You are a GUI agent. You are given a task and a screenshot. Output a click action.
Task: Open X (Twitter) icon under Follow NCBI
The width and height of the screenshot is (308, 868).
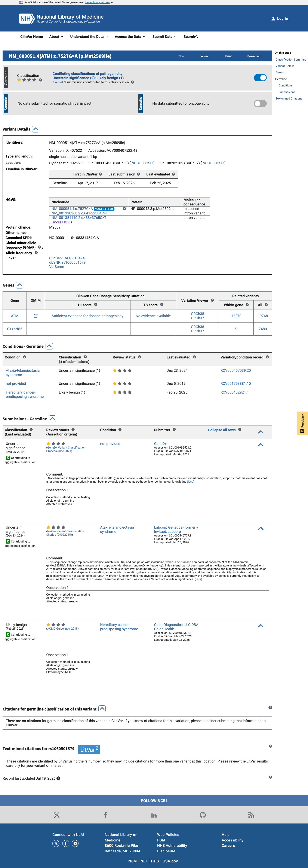[56, 815]
